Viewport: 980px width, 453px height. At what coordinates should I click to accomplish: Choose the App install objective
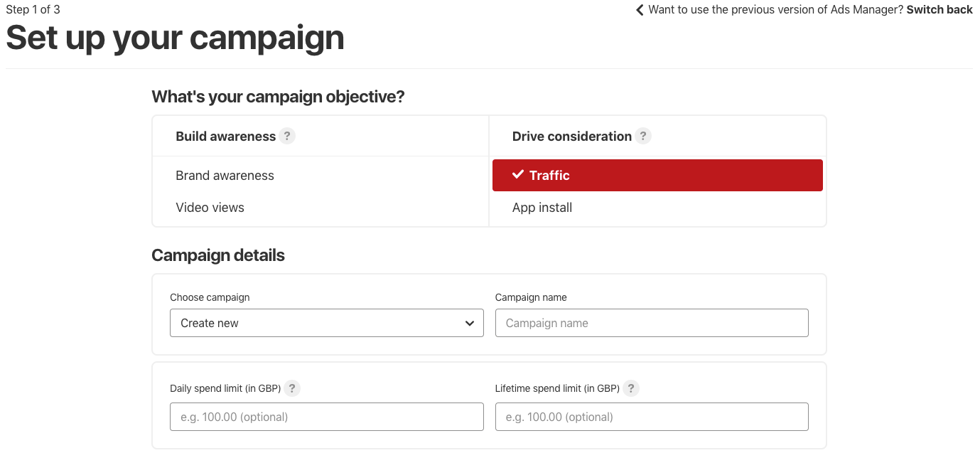click(x=542, y=208)
